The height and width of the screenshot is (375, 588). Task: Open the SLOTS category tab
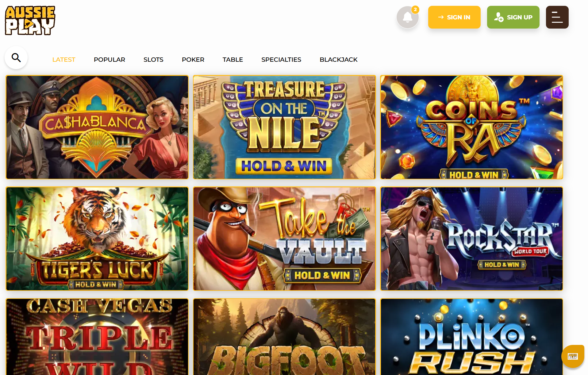(x=153, y=60)
